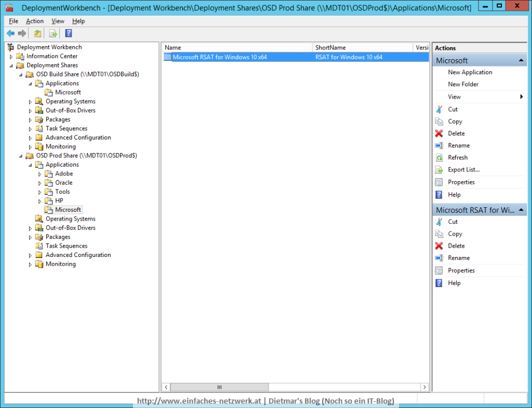This screenshot has width=532, height=408.
Task: Collapse the OSD Prod Share node
Action: 21,156
